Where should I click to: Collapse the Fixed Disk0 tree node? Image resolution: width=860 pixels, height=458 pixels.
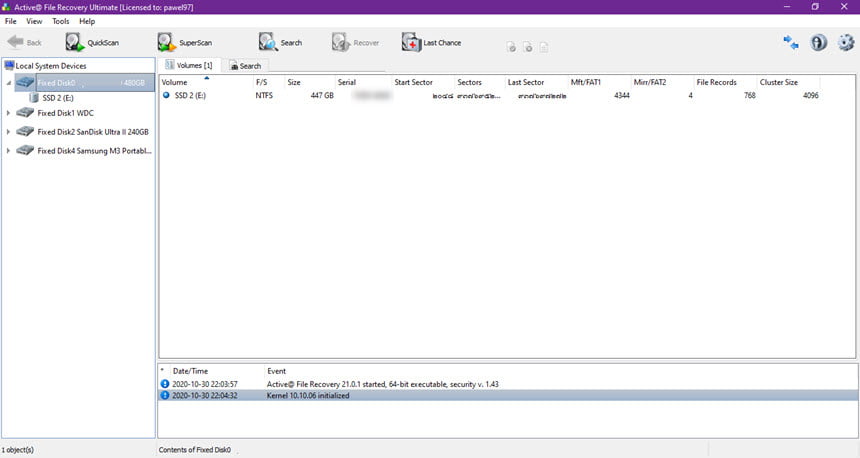click(8, 83)
